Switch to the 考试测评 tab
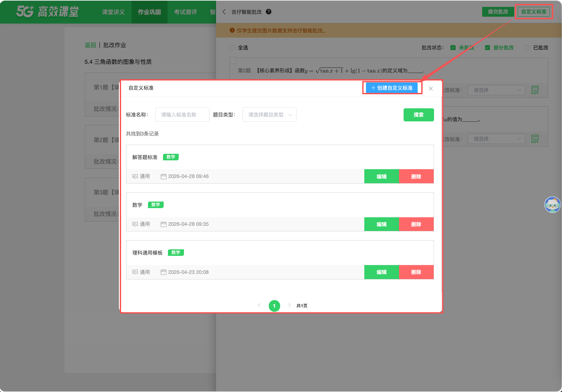The width and height of the screenshot is (562, 392). 185,12
